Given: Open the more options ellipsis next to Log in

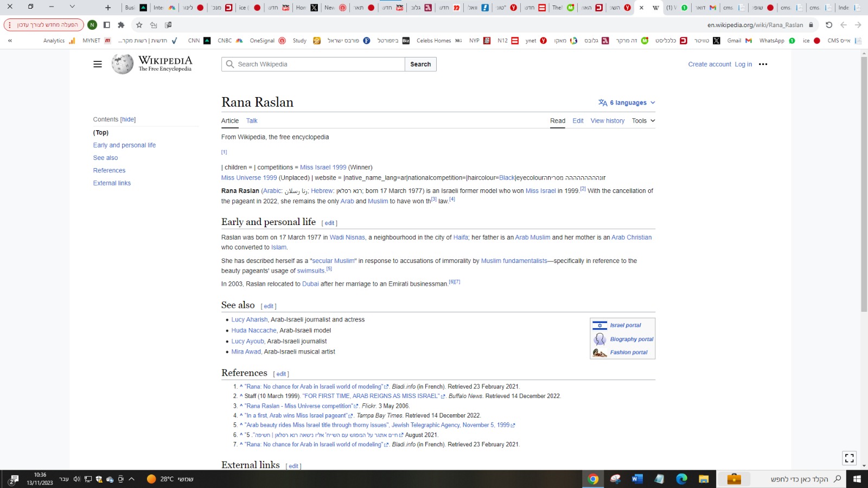Looking at the screenshot, I should click(763, 64).
